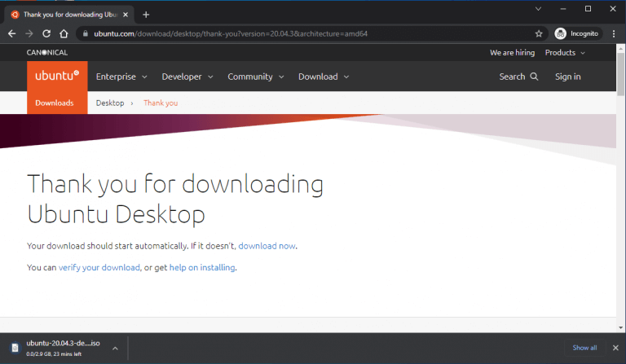Expand the Developer menu
Viewport: 626px width, 364px height.
[187, 77]
